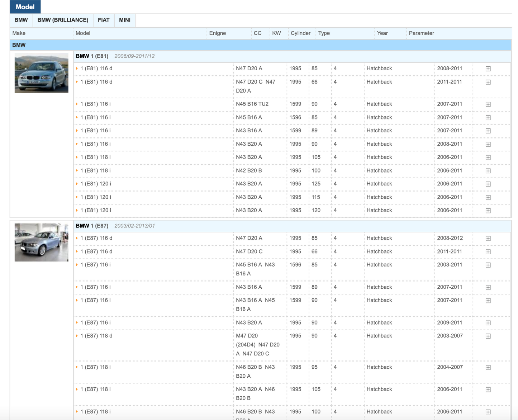Screen dimensions: 518x420
Task: Select the MINI tab
Action: [x=125, y=20]
